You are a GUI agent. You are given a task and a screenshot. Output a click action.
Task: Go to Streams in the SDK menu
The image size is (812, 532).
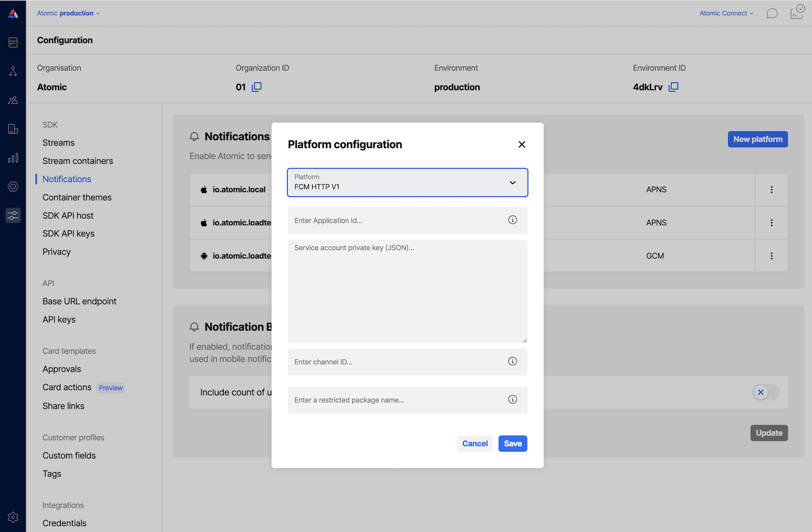[58, 143]
